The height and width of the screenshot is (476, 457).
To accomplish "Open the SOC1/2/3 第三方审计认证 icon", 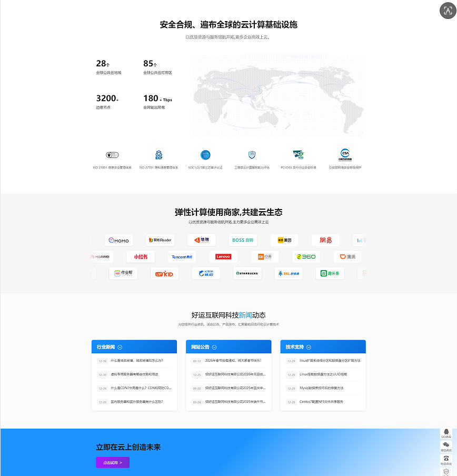I will (x=205, y=155).
